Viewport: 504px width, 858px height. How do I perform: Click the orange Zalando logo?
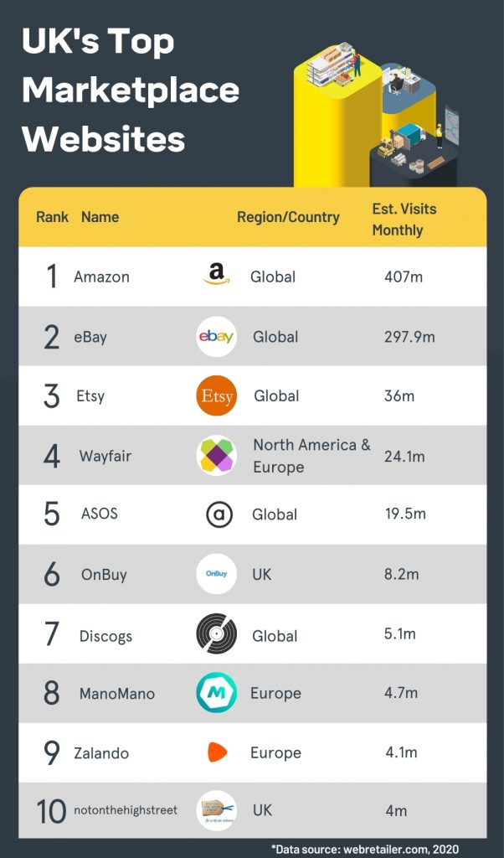click(217, 752)
